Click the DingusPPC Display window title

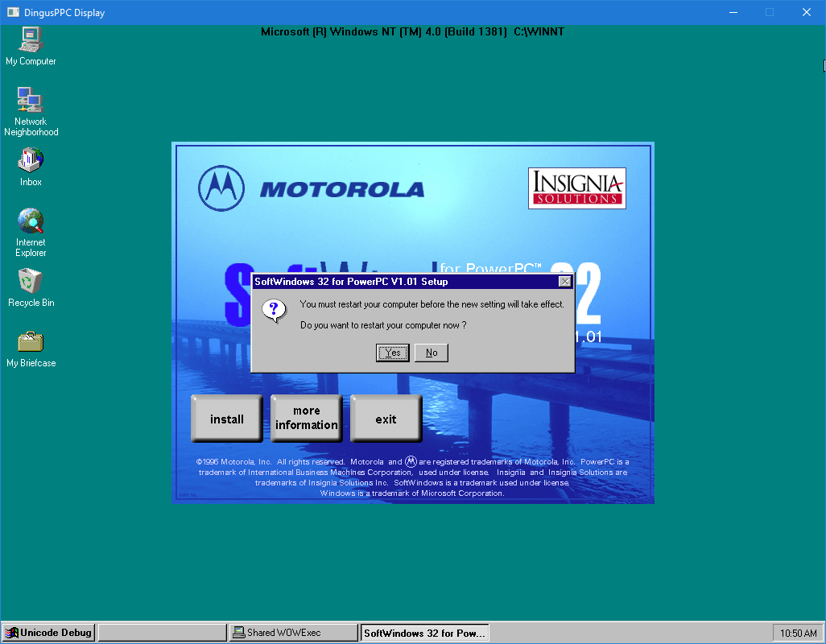pyautogui.click(x=64, y=13)
